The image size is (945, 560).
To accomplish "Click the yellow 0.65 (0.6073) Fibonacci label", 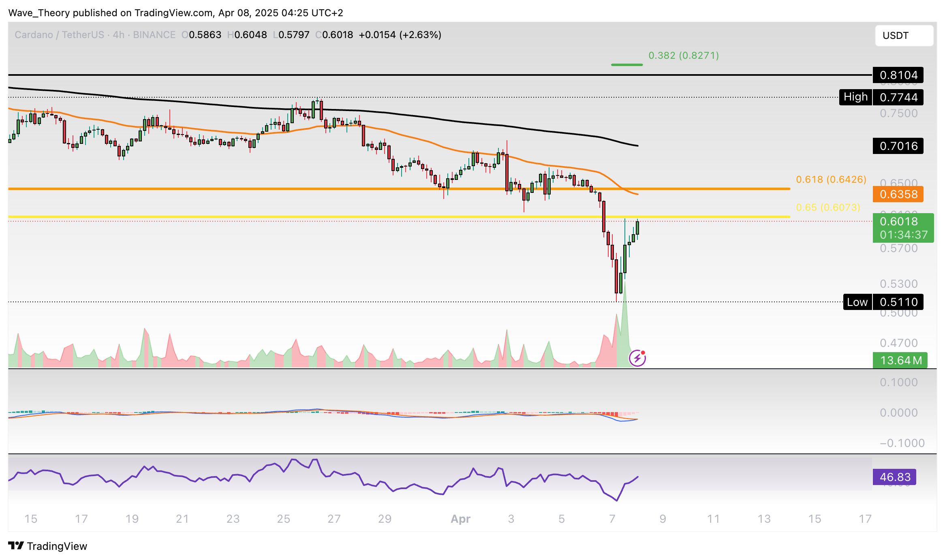I will [827, 207].
